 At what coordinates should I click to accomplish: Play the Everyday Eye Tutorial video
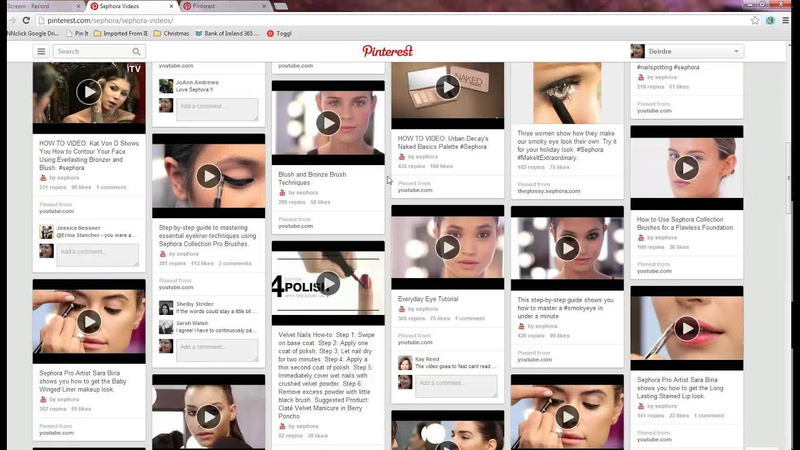tap(447, 247)
